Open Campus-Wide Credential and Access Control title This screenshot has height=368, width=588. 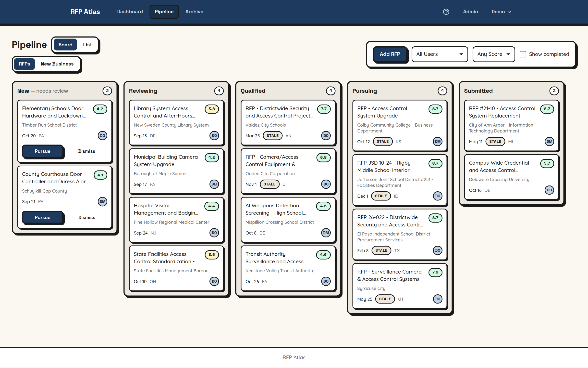click(499, 167)
